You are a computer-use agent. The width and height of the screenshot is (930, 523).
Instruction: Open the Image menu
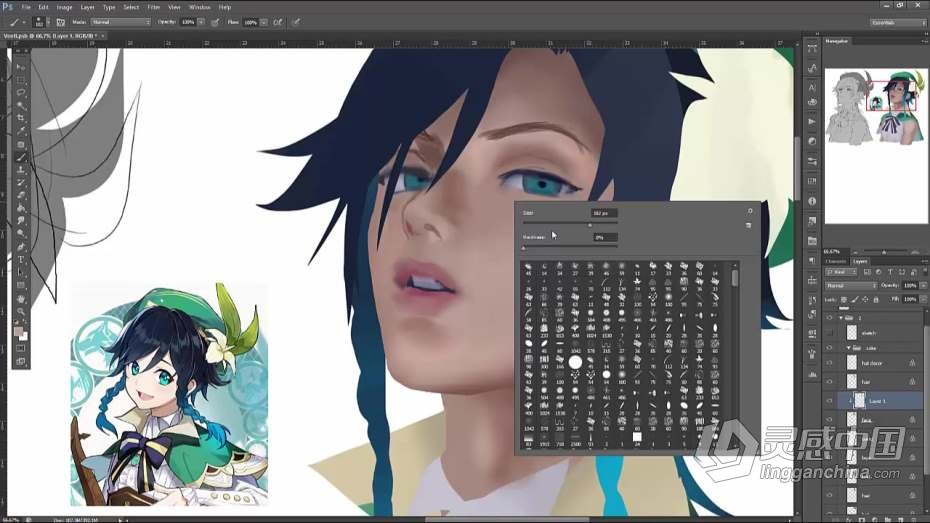pos(64,7)
